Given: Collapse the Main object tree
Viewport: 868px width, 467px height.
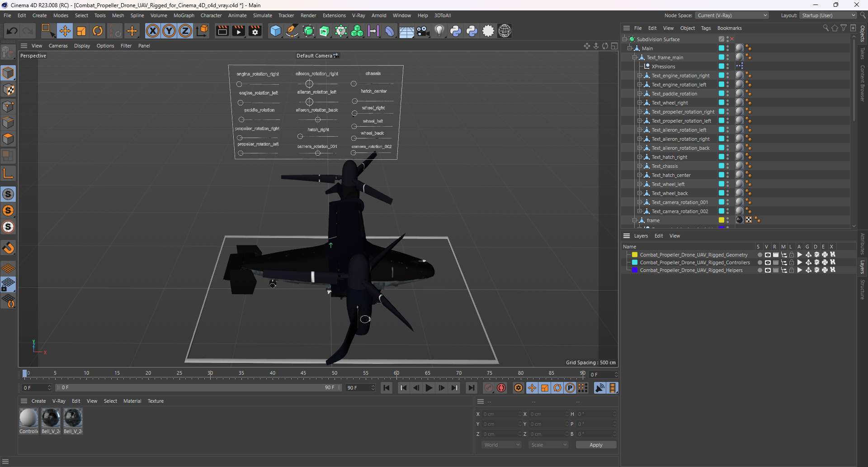Looking at the screenshot, I should pyautogui.click(x=629, y=48).
